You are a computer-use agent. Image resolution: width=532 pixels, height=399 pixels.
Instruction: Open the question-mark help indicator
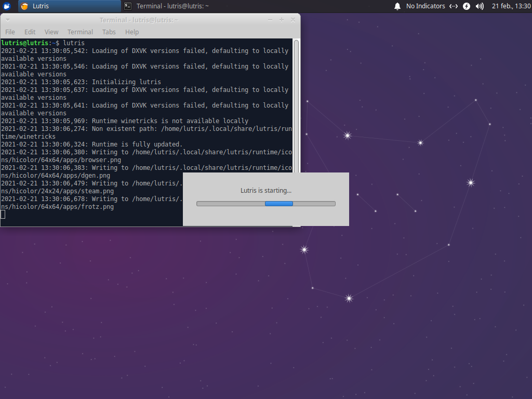coord(466,6)
